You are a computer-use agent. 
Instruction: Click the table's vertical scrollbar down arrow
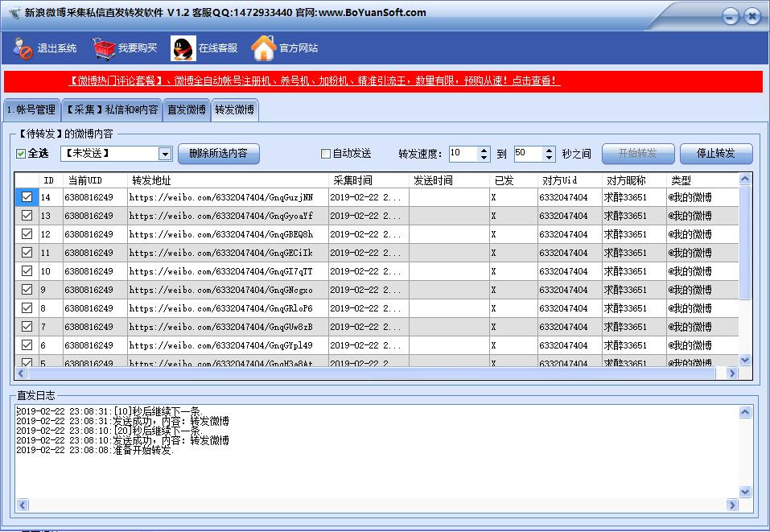pos(745,360)
